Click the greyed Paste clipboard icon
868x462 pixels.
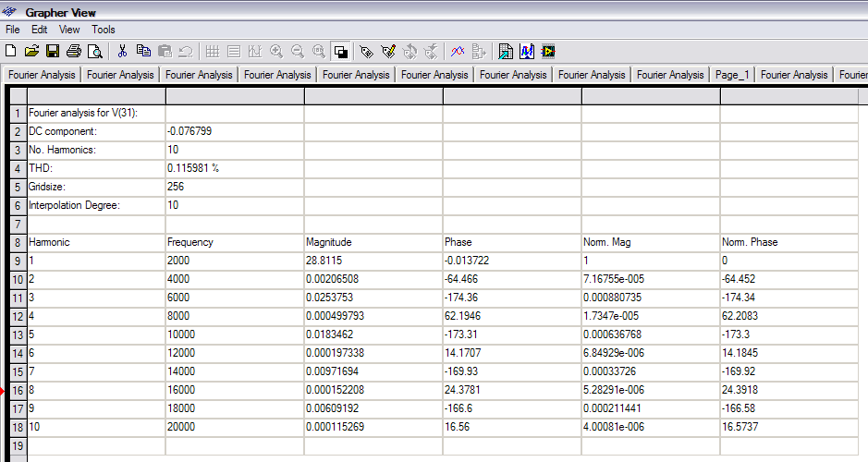(165, 52)
